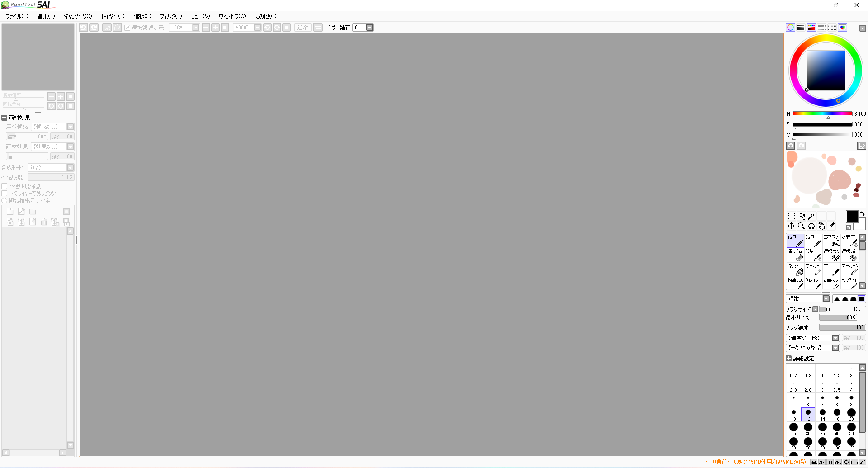
Task: Select the zoom magnifier tool
Action: tap(801, 226)
